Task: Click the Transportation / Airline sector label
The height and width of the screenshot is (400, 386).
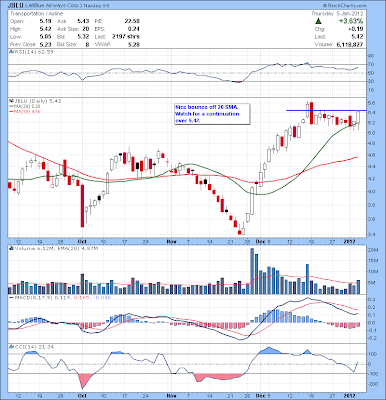Action: pyautogui.click(x=36, y=14)
